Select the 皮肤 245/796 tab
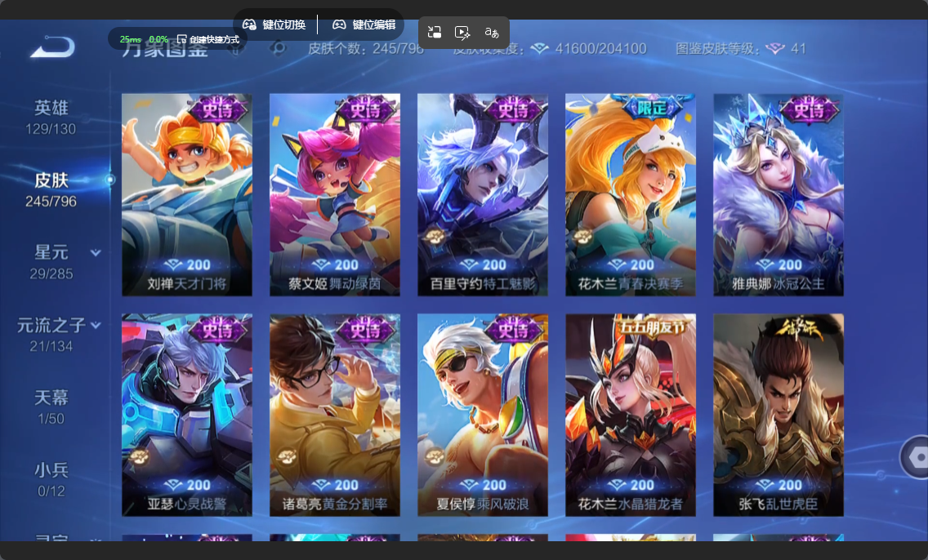The image size is (928, 560). click(x=51, y=190)
